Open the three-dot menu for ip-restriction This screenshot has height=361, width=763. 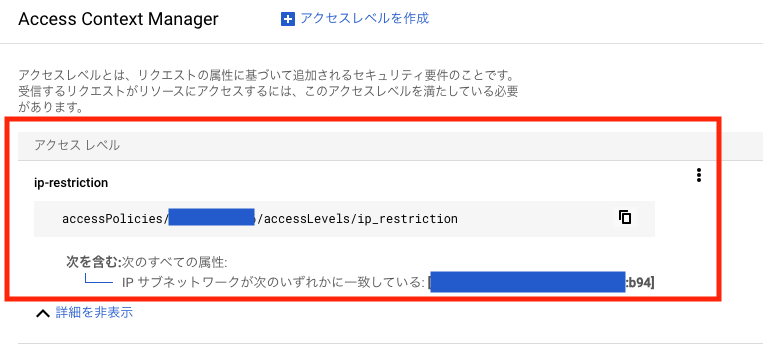point(699,175)
